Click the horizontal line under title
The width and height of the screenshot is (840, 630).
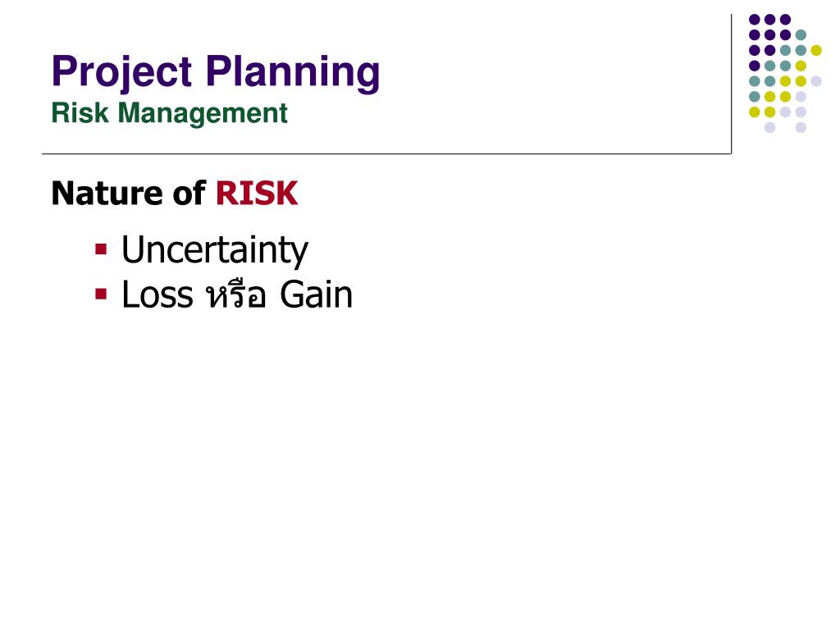click(x=386, y=153)
